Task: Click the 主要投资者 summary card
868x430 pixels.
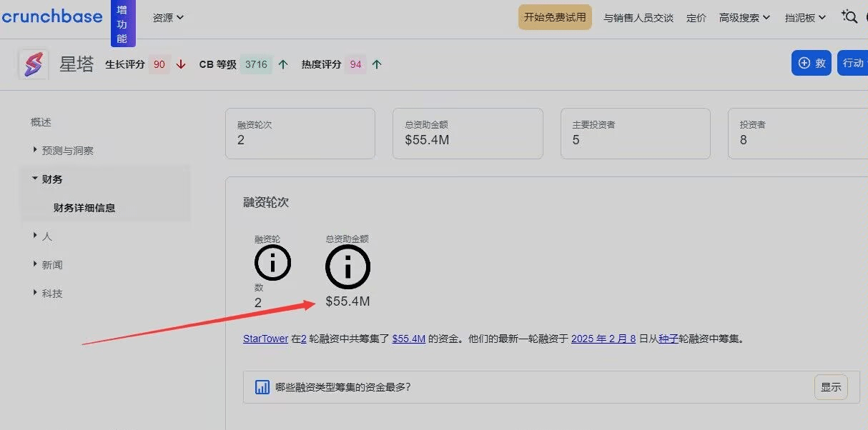Action: click(x=635, y=134)
